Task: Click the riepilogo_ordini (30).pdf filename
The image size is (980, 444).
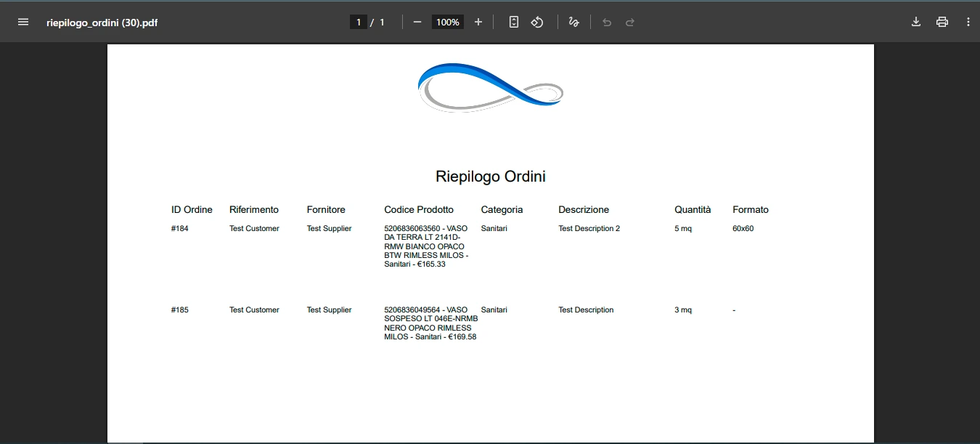Action: coord(102,22)
